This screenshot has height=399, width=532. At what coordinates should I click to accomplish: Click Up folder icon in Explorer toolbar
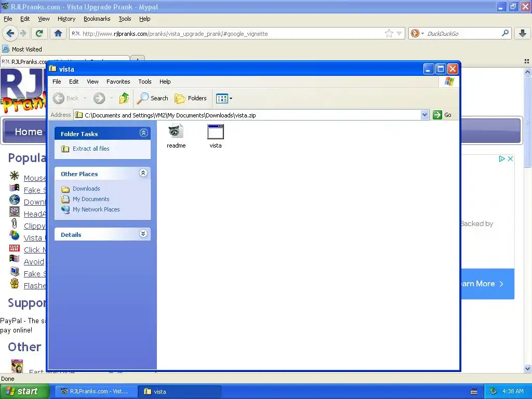tap(124, 98)
